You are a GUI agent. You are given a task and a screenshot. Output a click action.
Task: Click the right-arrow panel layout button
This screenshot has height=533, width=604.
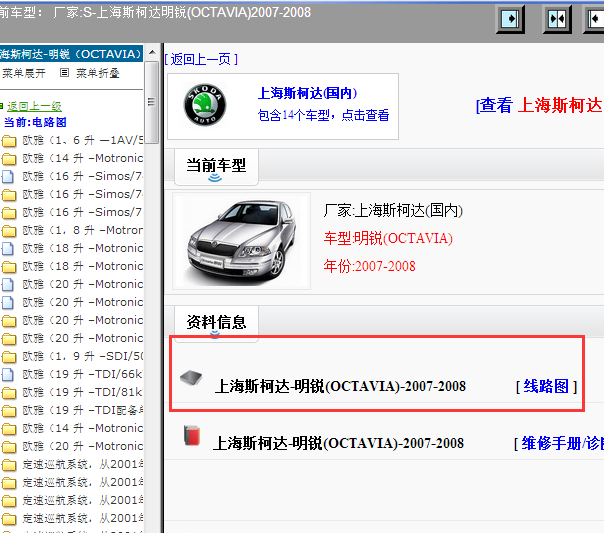coord(510,19)
